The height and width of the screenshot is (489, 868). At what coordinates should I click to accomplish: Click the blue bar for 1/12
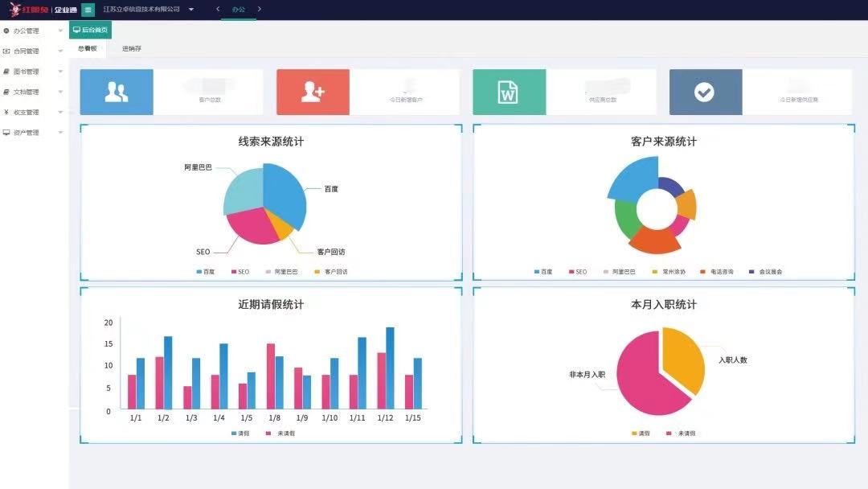coord(391,368)
